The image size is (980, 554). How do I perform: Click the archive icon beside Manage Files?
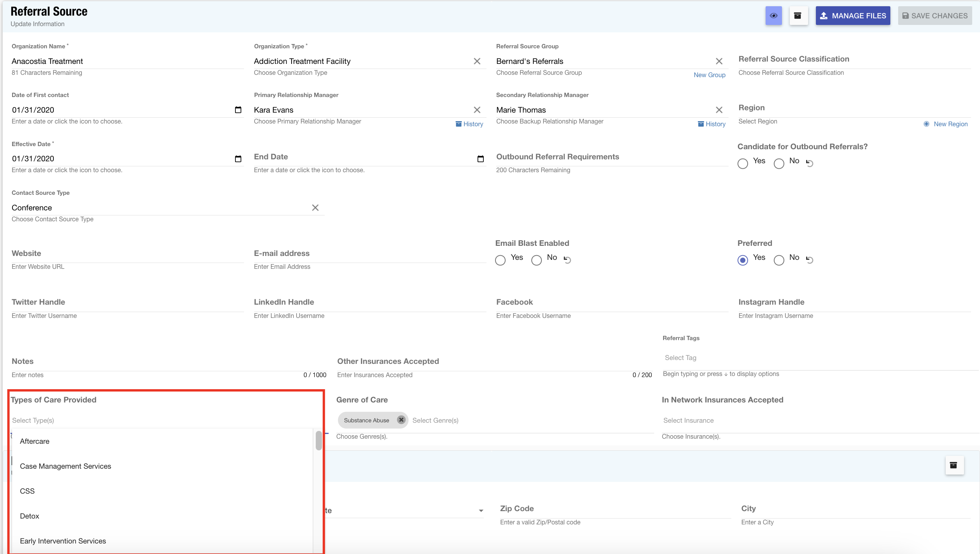(x=798, y=16)
